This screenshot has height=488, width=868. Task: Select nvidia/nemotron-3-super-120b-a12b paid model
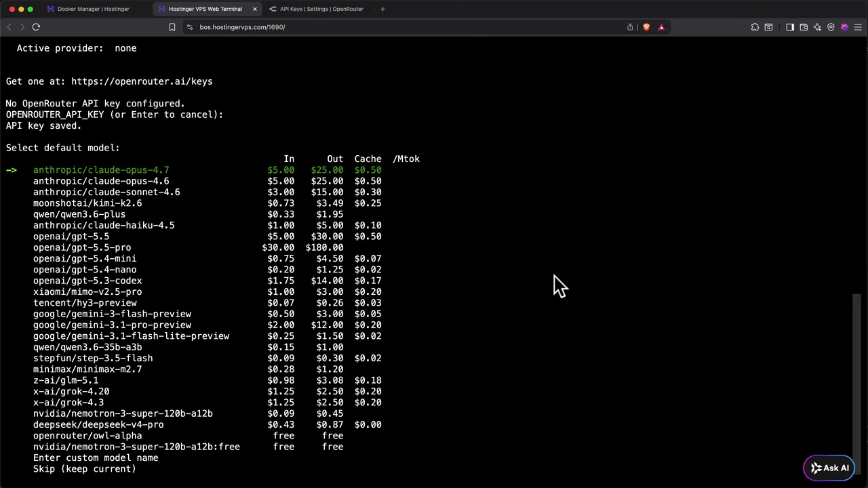123,413
